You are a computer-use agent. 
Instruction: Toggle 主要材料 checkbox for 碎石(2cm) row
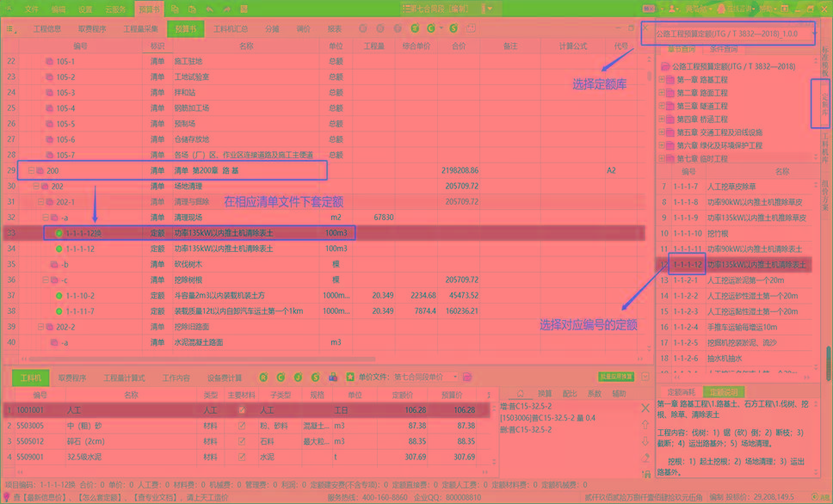[242, 441]
